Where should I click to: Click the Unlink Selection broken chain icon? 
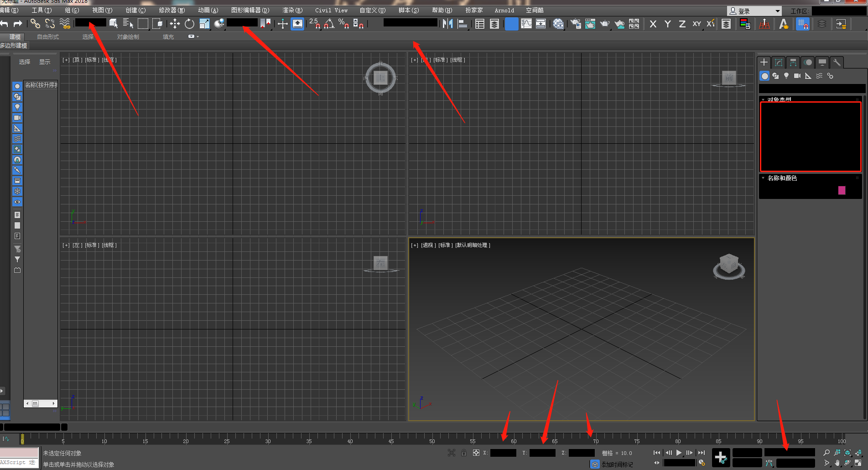(x=50, y=24)
